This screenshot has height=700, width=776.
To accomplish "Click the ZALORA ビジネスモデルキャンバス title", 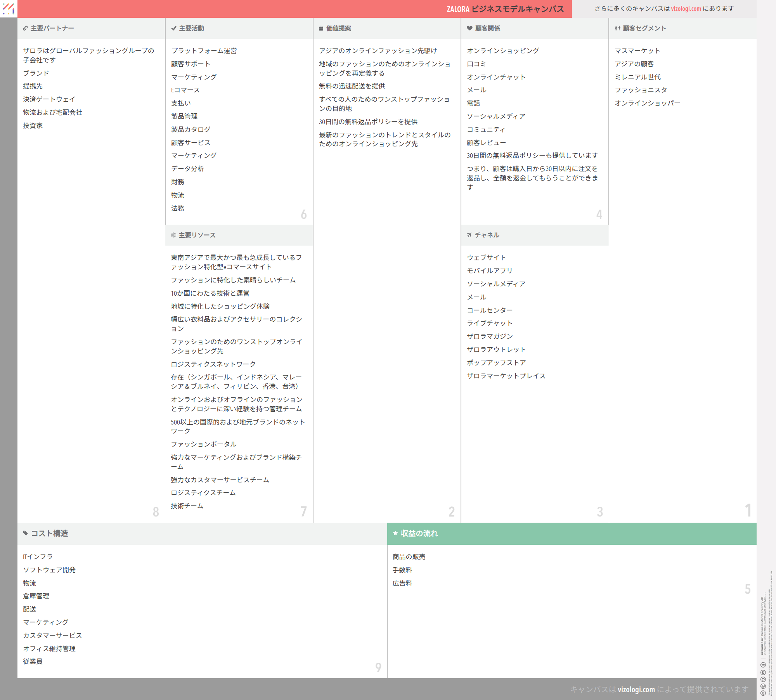I will (505, 9).
